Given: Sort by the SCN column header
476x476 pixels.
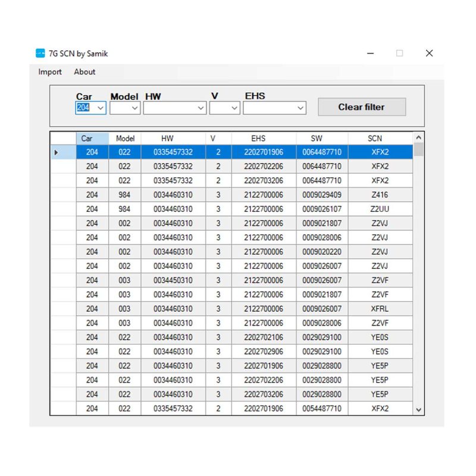Looking at the screenshot, I should coord(375,138).
